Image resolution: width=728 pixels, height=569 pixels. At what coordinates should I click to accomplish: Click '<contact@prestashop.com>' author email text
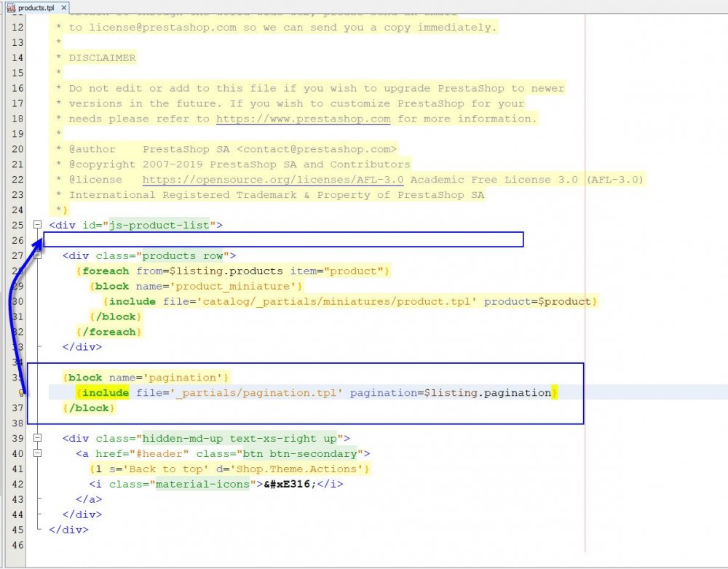click(317, 149)
